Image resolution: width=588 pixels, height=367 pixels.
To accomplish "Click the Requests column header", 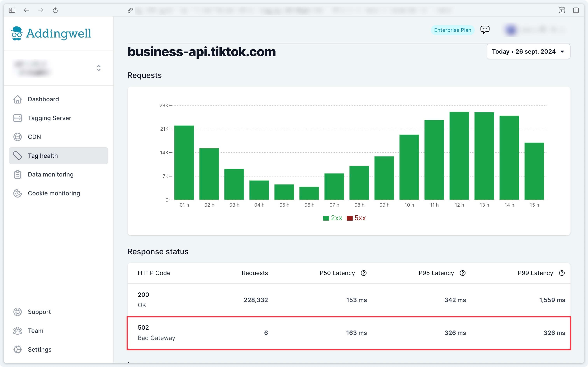I will pyautogui.click(x=255, y=273).
